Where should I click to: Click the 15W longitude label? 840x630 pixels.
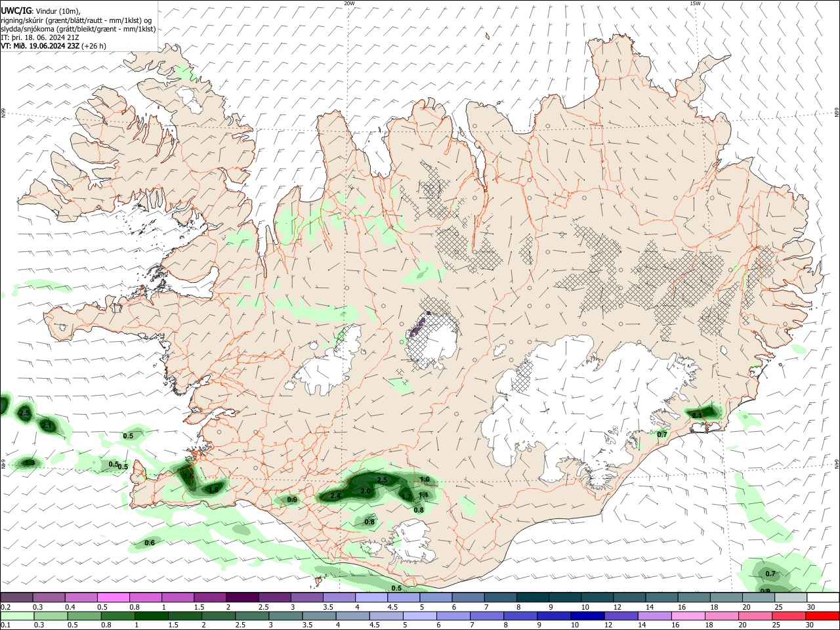coord(695,3)
